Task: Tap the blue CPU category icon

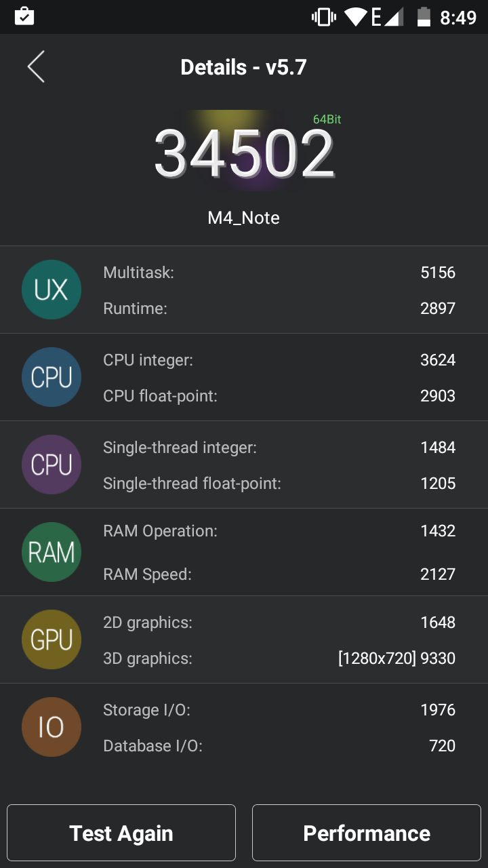Action: click(52, 377)
